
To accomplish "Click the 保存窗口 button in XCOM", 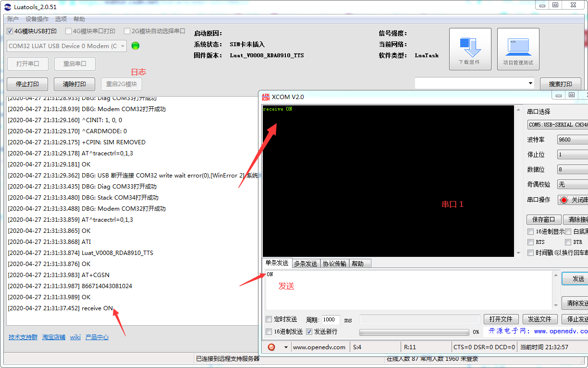I will (x=544, y=219).
